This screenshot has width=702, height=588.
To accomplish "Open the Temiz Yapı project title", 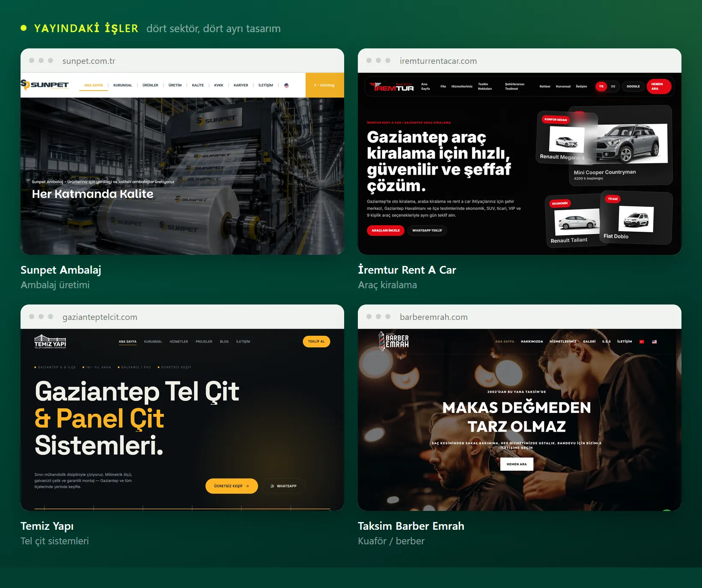I will pos(47,526).
